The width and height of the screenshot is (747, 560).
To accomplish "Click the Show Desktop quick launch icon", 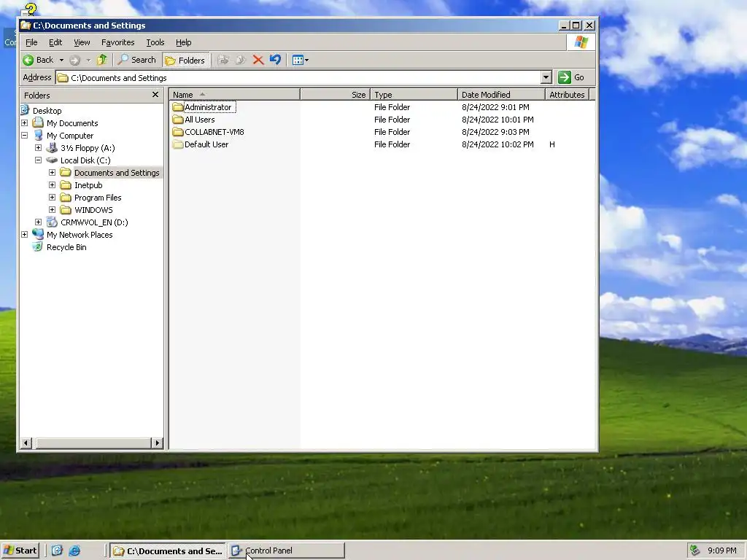I will (57, 551).
